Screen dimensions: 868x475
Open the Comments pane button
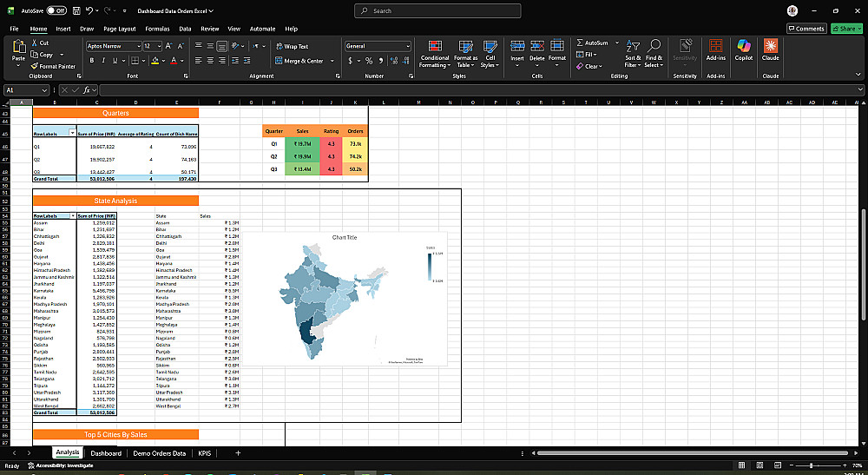pos(806,29)
